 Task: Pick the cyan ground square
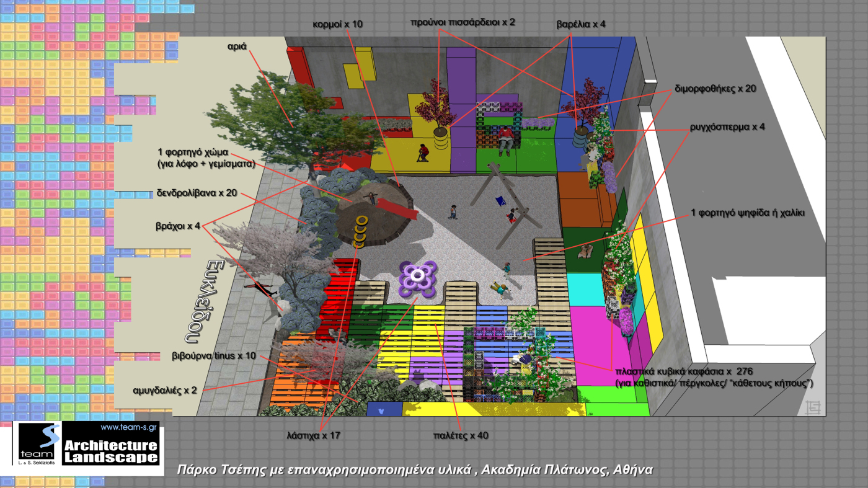click(584, 289)
